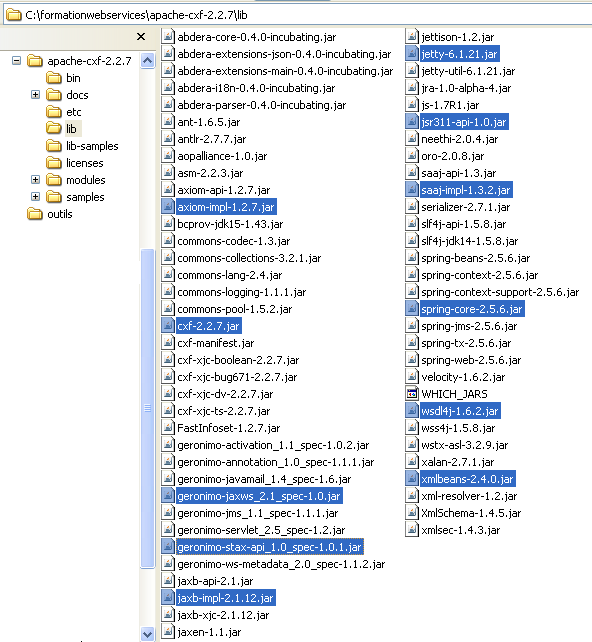This screenshot has width=592, height=642.
Task: Click the WHICH_JARS file icon
Action: [x=411, y=394]
